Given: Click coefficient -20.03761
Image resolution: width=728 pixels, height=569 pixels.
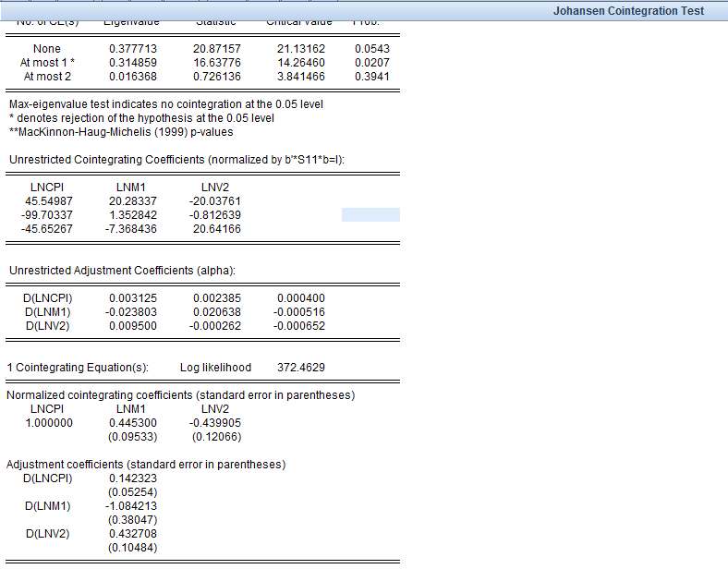Looking at the screenshot, I should [x=215, y=201].
